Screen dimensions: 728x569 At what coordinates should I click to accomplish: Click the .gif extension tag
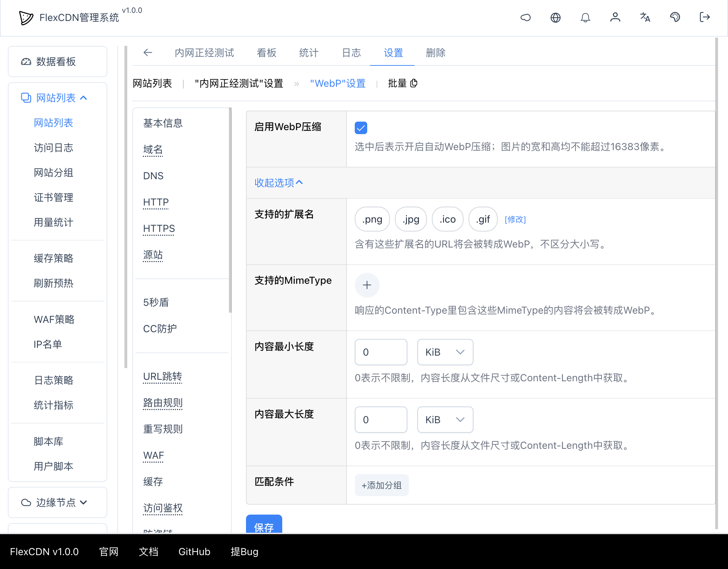click(483, 219)
